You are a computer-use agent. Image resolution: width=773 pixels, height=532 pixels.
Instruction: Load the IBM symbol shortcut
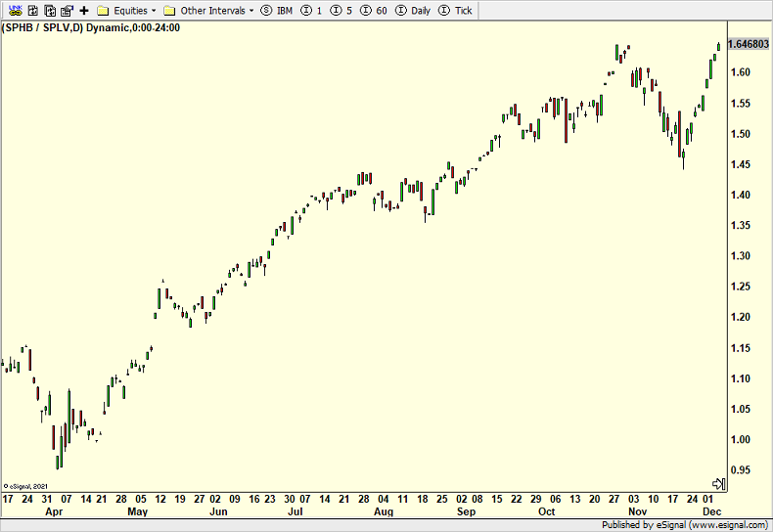[277, 10]
